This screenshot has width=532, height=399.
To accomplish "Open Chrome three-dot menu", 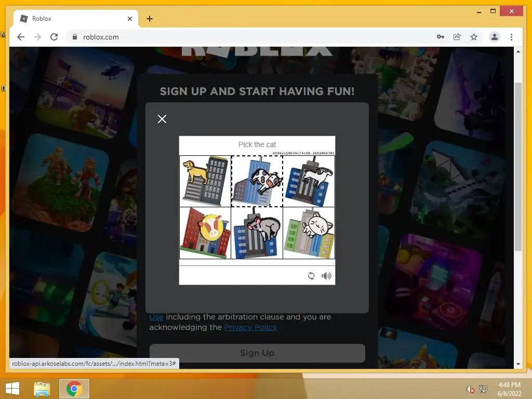I will (511, 37).
